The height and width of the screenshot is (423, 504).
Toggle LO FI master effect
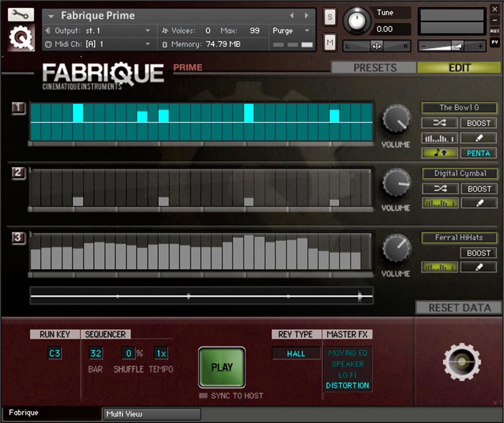click(x=348, y=375)
